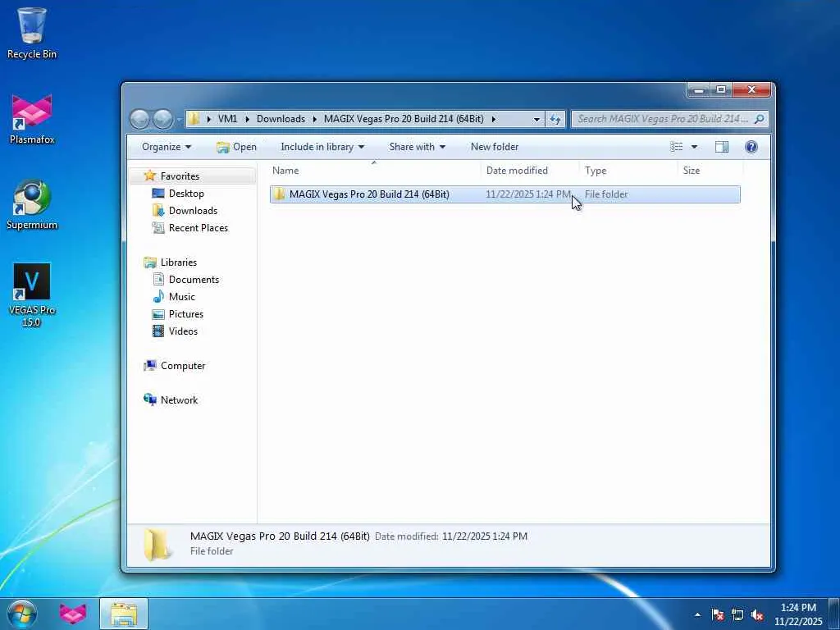Image resolution: width=840 pixels, height=630 pixels.
Task: Click the Show desktop strip
Action: tap(834, 614)
